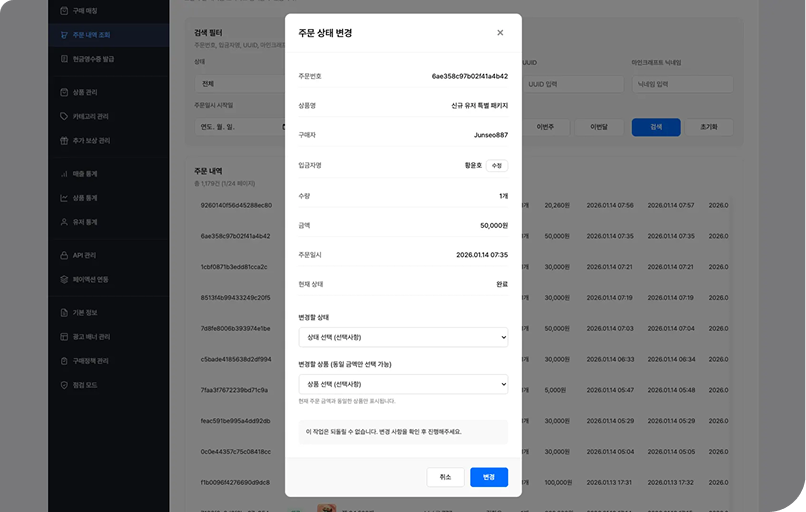Click the Junseo887 buyer value in the dialog
806x512 pixels.
[x=491, y=135]
